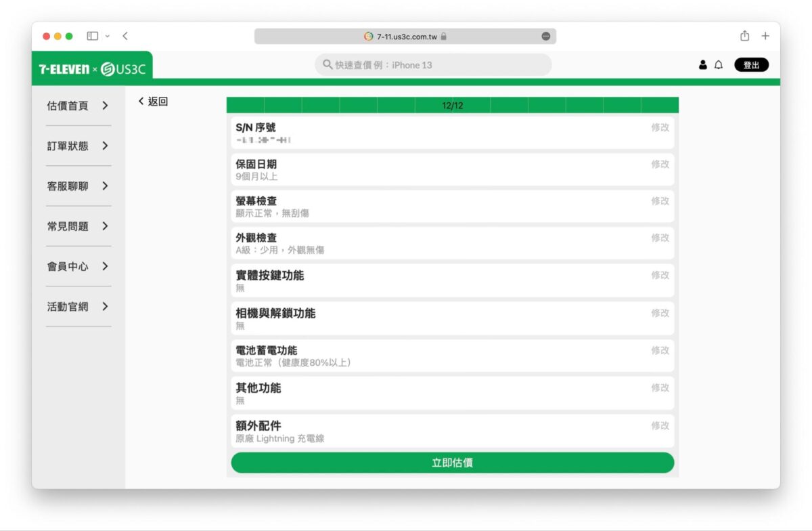
Task: Open a new Safari tab with plus icon
Action: [x=765, y=36]
